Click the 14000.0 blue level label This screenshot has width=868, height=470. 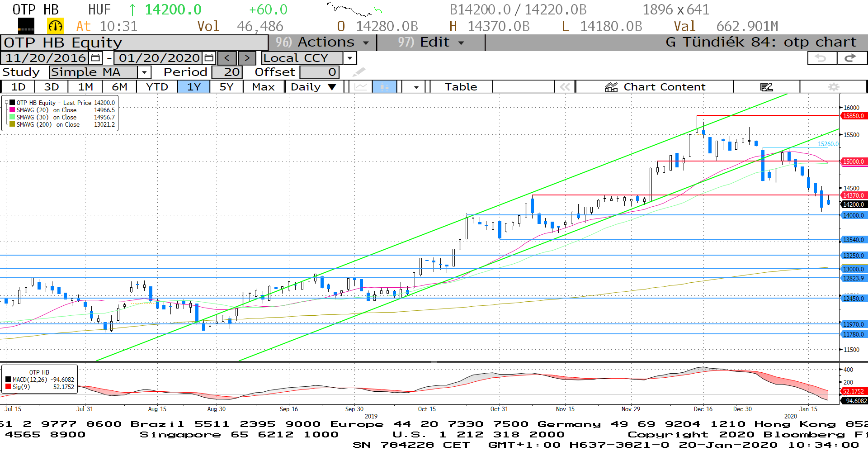click(854, 215)
